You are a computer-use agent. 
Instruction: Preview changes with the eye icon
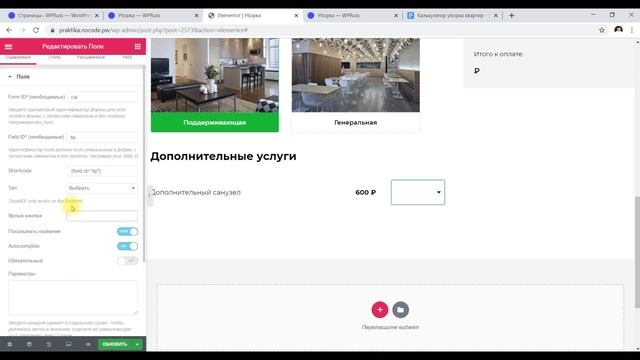click(88, 344)
